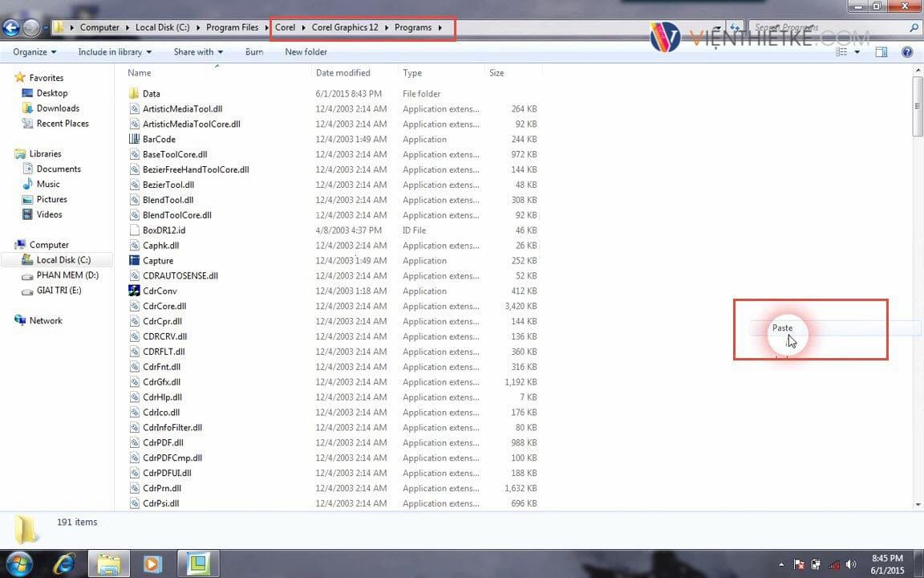Click the Forward navigation arrow
924x578 pixels.
(31, 27)
